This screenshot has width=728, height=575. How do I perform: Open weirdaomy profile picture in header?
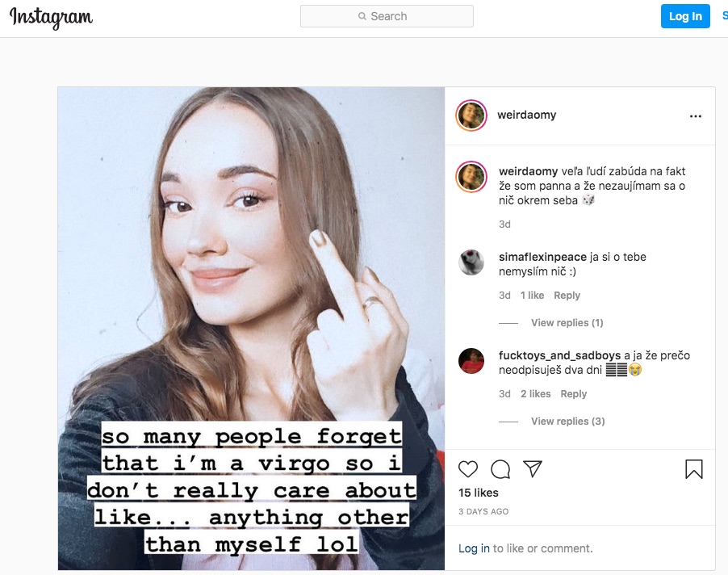(x=471, y=115)
